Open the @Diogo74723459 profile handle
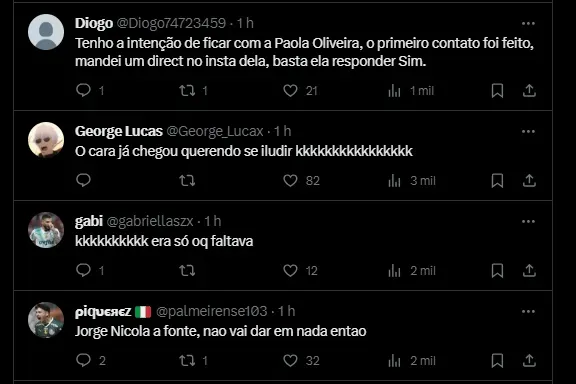The height and width of the screenshot is (384, 576). click(x=171, y=23)
